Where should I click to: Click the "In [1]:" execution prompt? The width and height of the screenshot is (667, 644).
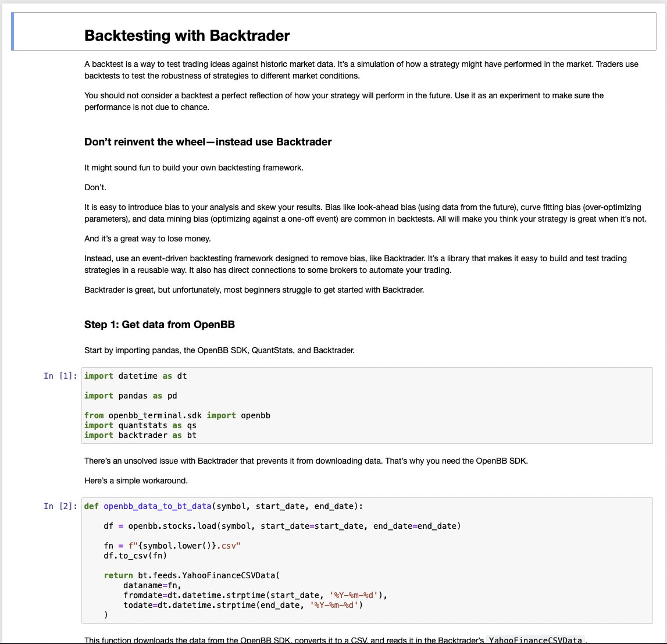(61, 376)
